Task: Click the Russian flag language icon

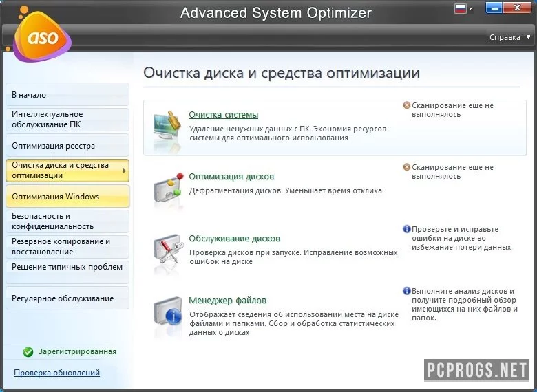Action: pos(461,8)
